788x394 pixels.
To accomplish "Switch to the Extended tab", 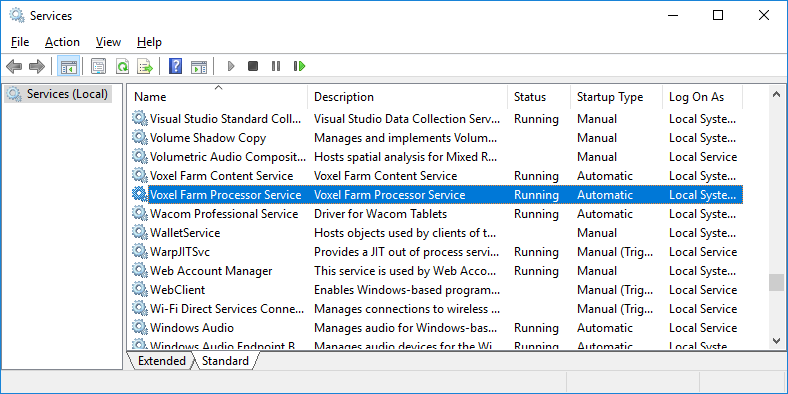I will point(162,361).
